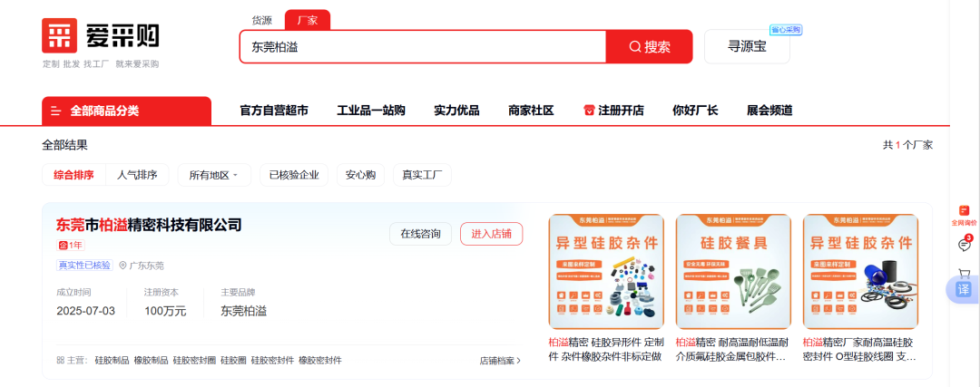The height and width of the screenshot is (387, 980).
Task: Open 全部商品分类 category menu
Action: point(126,111)
